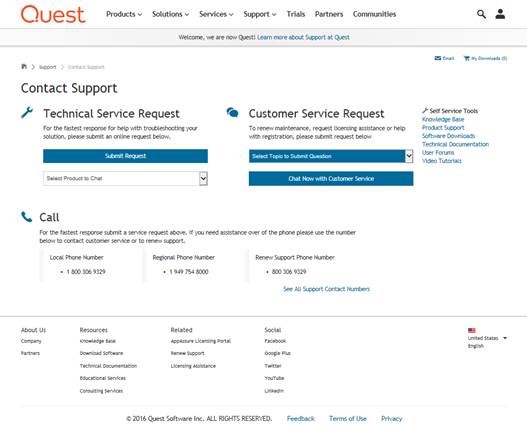Open Product Support under Self Service Tools
The height and width of the screenshot is (427, 527).
443,128
